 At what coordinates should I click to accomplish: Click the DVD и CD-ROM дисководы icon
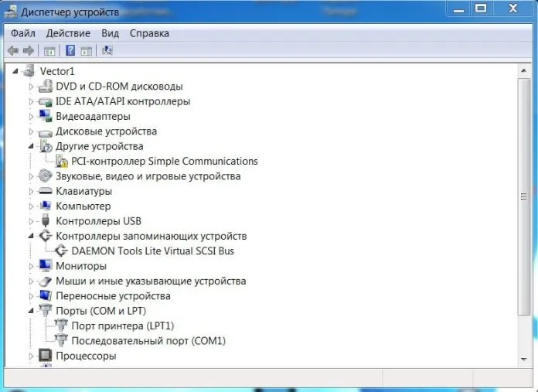[45, 86]
